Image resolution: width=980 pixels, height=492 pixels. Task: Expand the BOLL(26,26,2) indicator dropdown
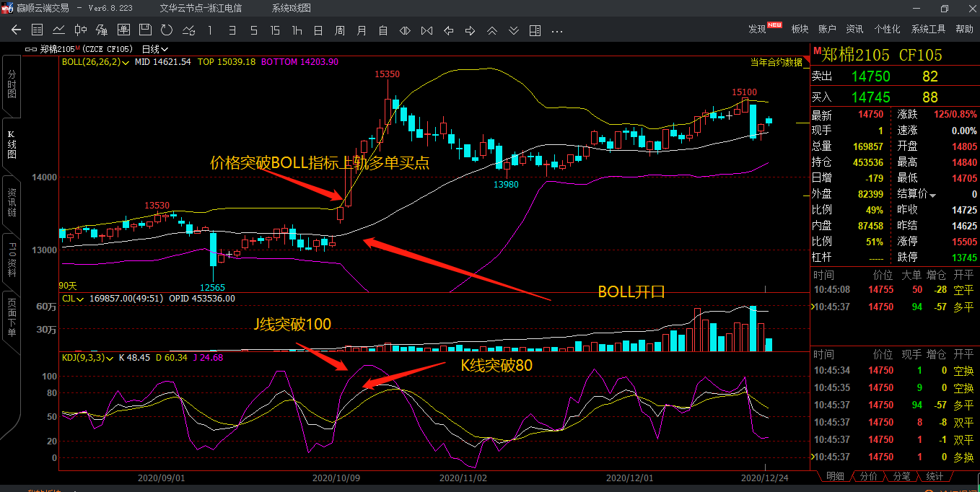point(126,62)
